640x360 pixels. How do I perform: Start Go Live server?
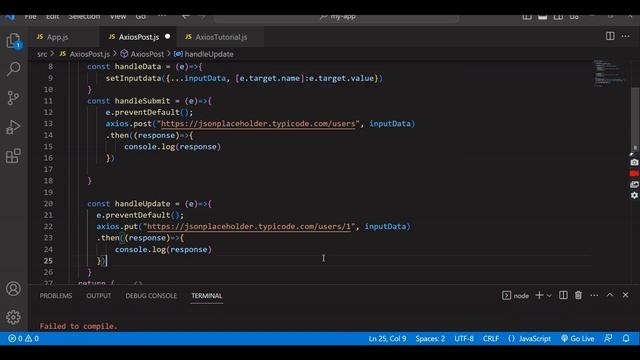click(x=578, y=338)
